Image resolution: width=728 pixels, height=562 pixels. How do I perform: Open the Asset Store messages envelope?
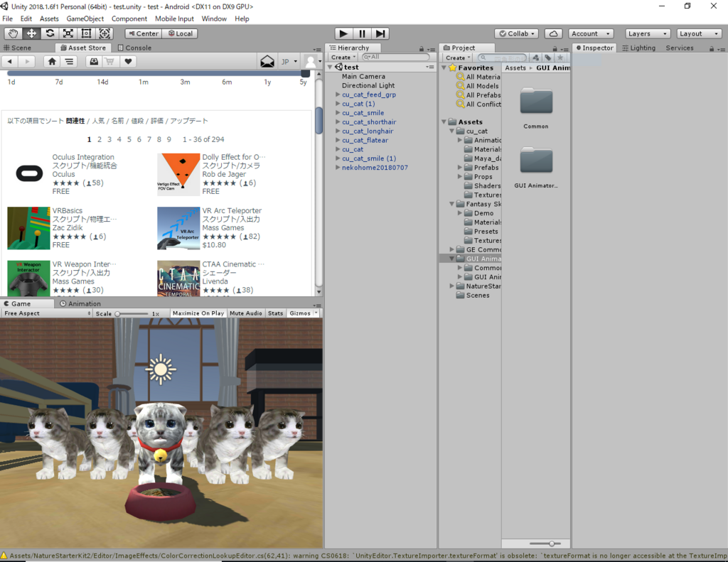(x=267, y=61)
